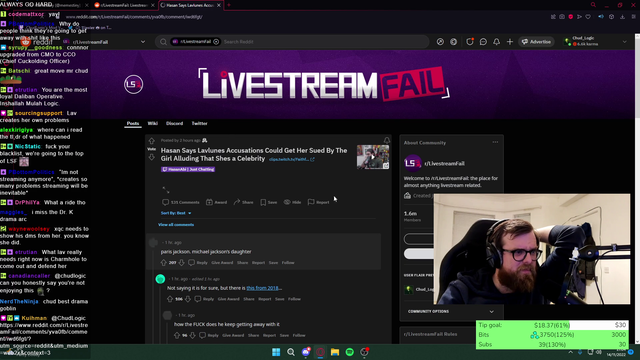Screen dimensions: 640x360
Task: Select the Wiki tab
Action: 153,123
